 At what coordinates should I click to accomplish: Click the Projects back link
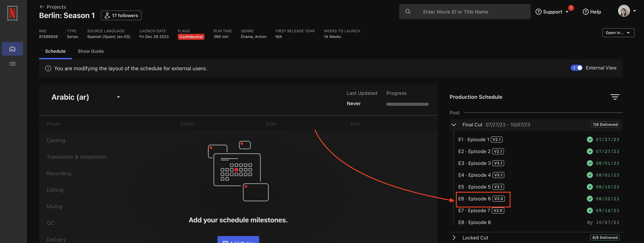[x=53, y=7]
